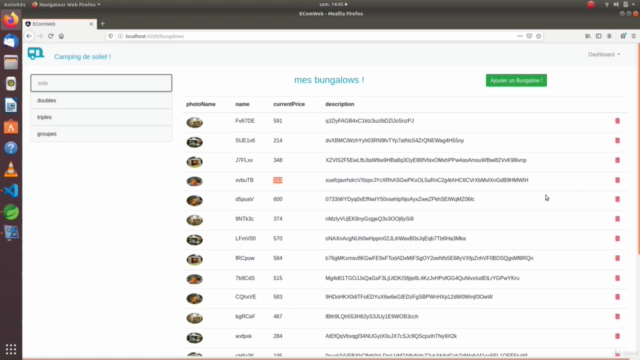The width and height of the screenshot is (640, 360).
Task: Click the name LFmV00 cell
Action: pyautogui.click(x=245, y=238)
